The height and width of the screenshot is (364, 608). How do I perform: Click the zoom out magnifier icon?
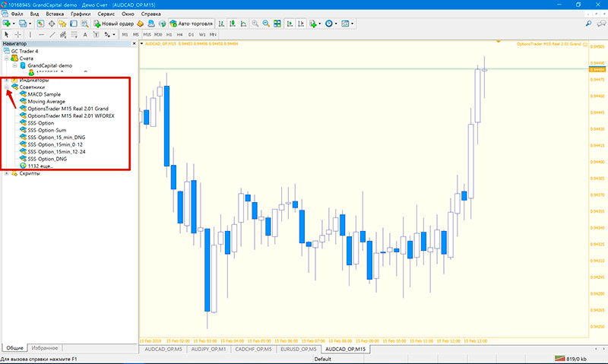(x=266, y=24)
